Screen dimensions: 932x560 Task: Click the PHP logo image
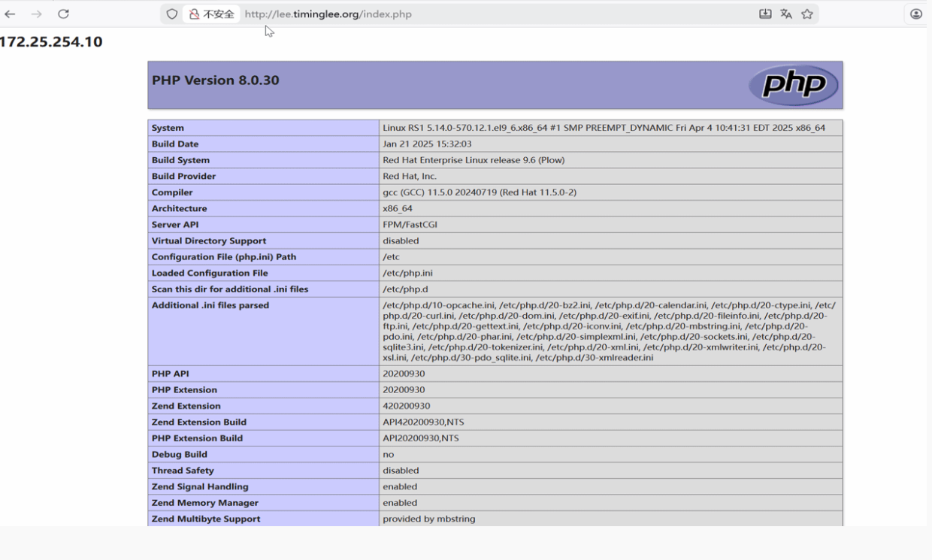pos(793,85)
